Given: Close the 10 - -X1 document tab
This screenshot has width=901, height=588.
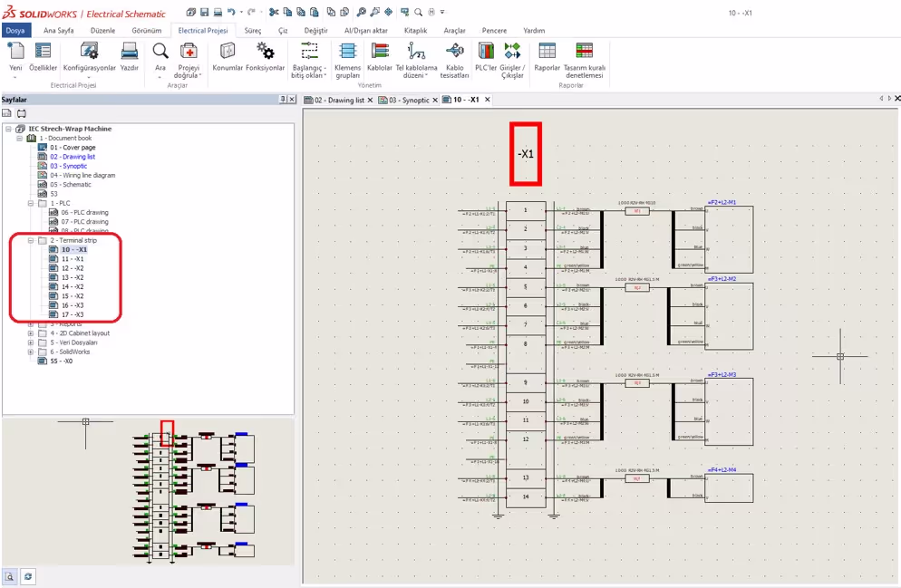Looking at the screenshot, I should point(488,100).
